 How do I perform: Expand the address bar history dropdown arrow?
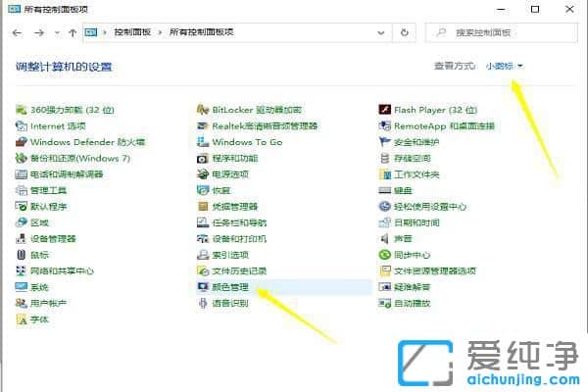tap(382, 31)
